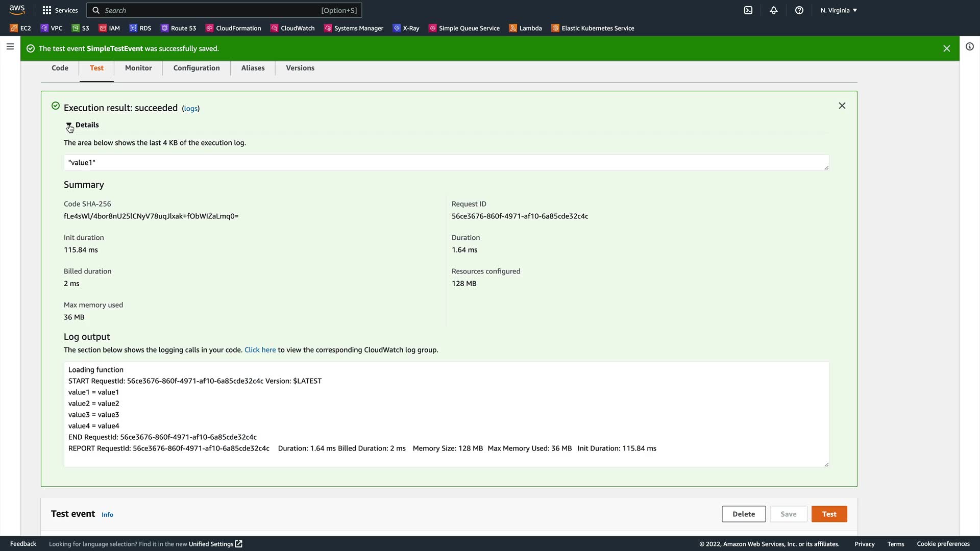Image resolution: width=980 pixels, height=551 pixels.
Task: Open the info panel icon at right
Action: (970, 46)
